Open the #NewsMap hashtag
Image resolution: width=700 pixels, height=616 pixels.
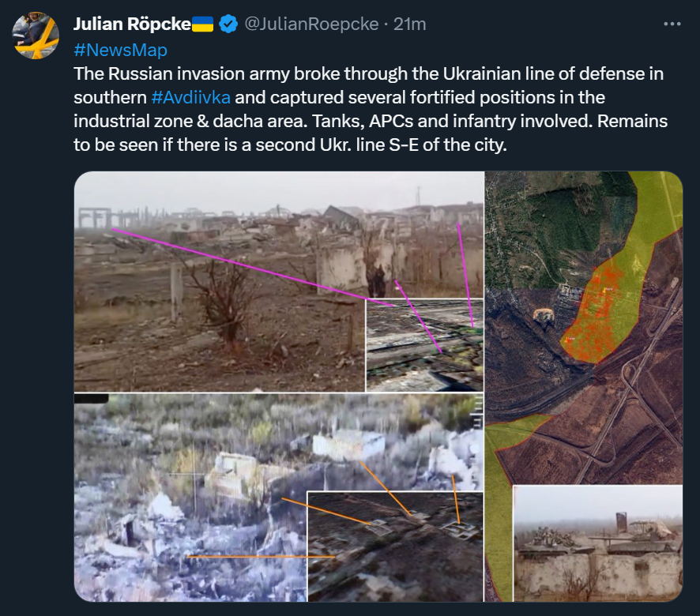point(121,50)
